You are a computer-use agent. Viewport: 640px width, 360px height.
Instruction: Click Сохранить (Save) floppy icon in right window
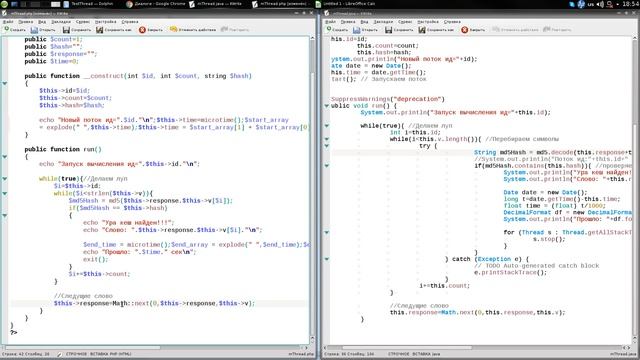pos(389,30)
